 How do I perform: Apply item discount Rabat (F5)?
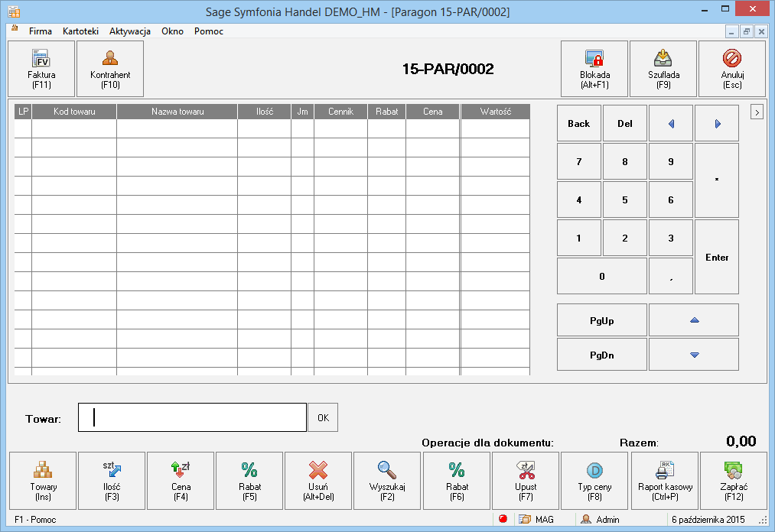point(249,481)
